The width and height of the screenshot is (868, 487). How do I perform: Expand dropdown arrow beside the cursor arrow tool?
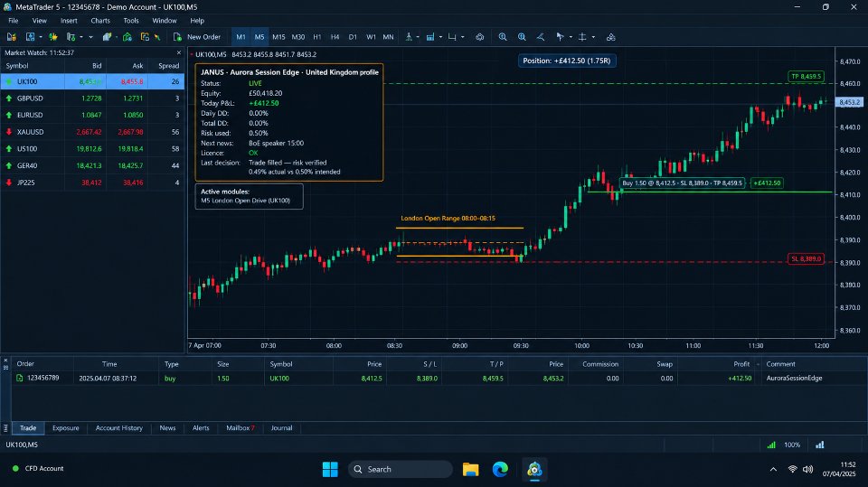click(571, 37)
